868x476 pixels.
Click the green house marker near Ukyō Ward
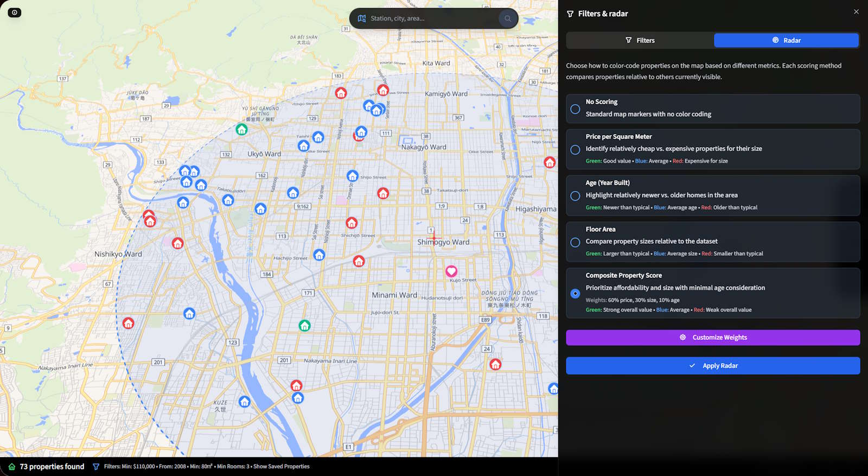click(x=241, y=129)
